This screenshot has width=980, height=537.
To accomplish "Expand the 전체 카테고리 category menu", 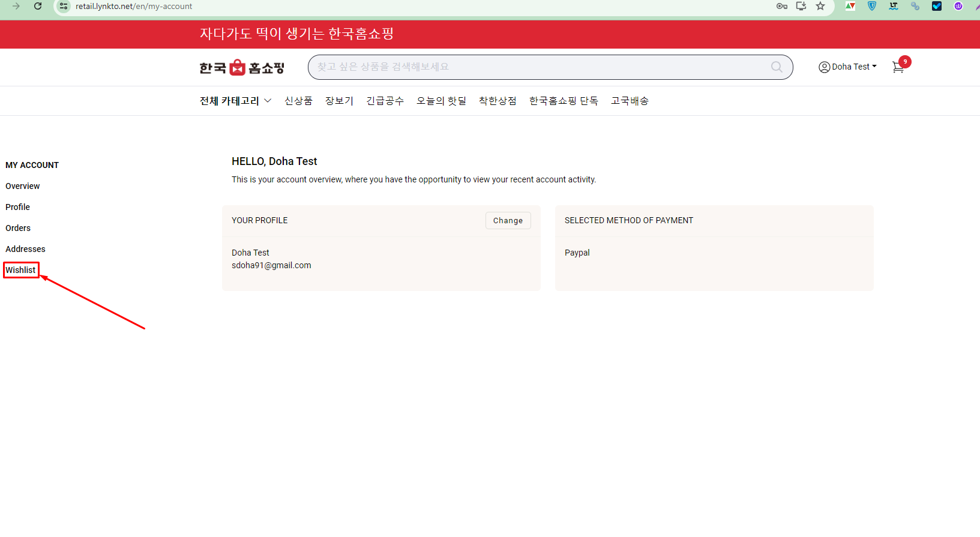I will coord(235,101).
